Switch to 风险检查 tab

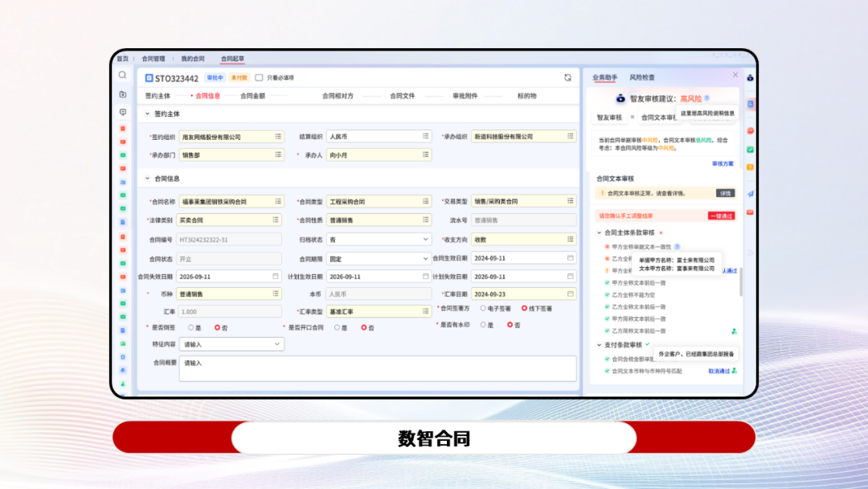(x=642, y=77)
